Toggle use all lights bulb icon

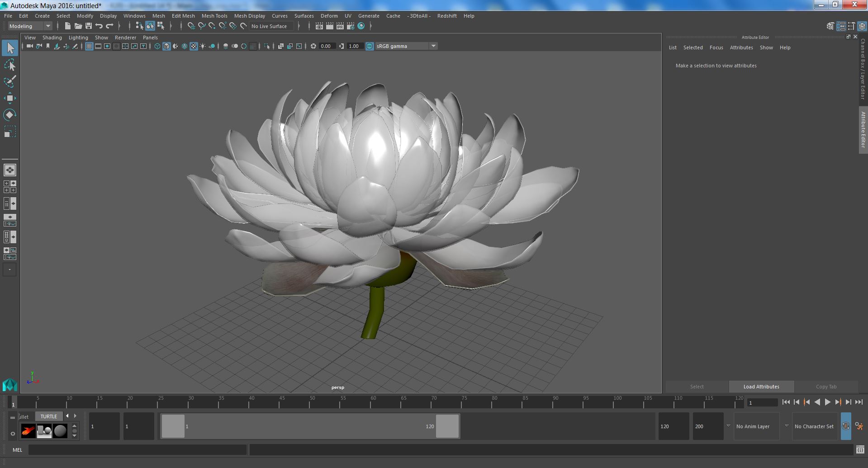coord(203,46)
